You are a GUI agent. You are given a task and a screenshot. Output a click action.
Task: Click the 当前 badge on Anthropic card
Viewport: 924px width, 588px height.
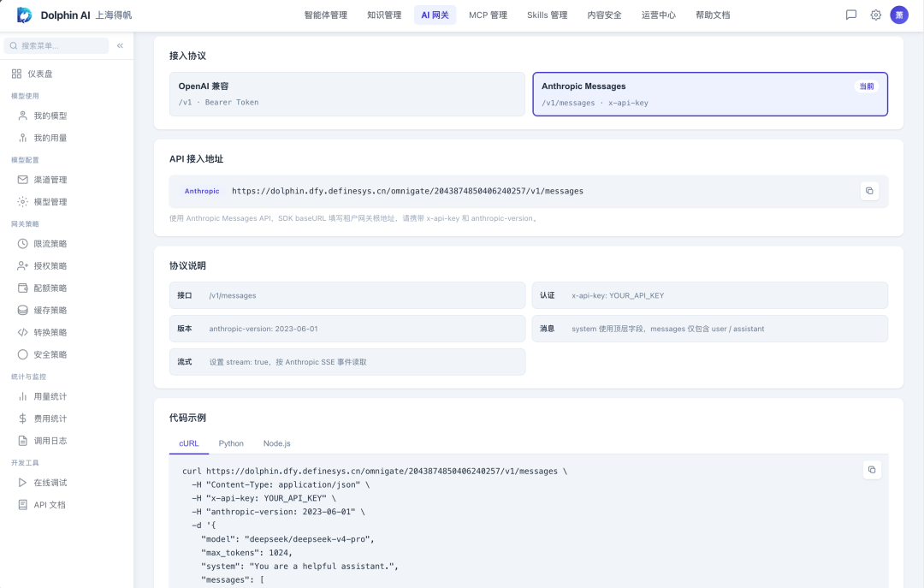866,86
